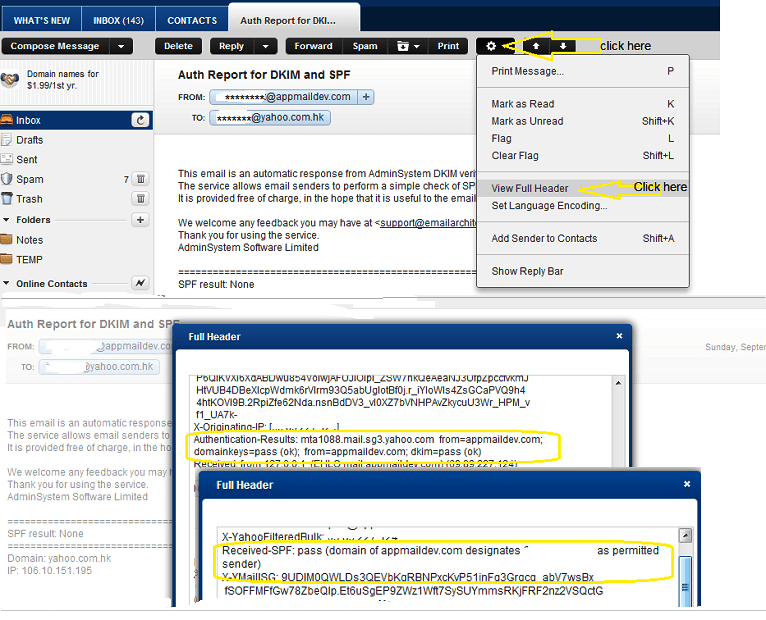
Task: Click the Drafts folder icon
Action: 6,140
